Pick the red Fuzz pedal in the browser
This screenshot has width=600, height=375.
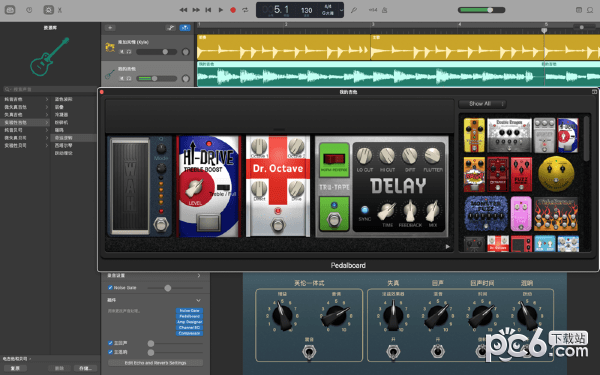point(521,174)
